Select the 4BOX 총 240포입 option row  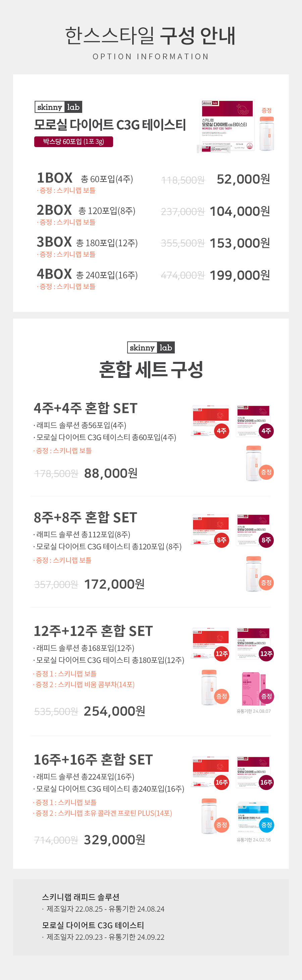[153, 278]
